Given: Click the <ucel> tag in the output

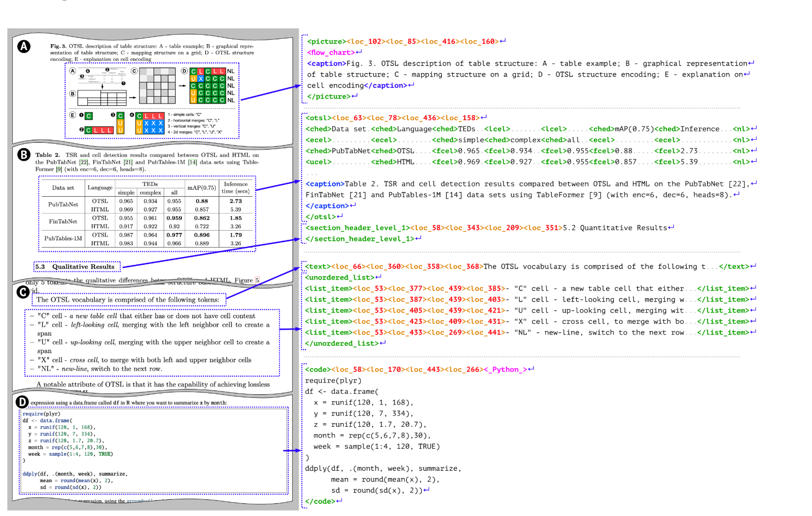Looking at the screenshot, I should click(x=318, y=162).
